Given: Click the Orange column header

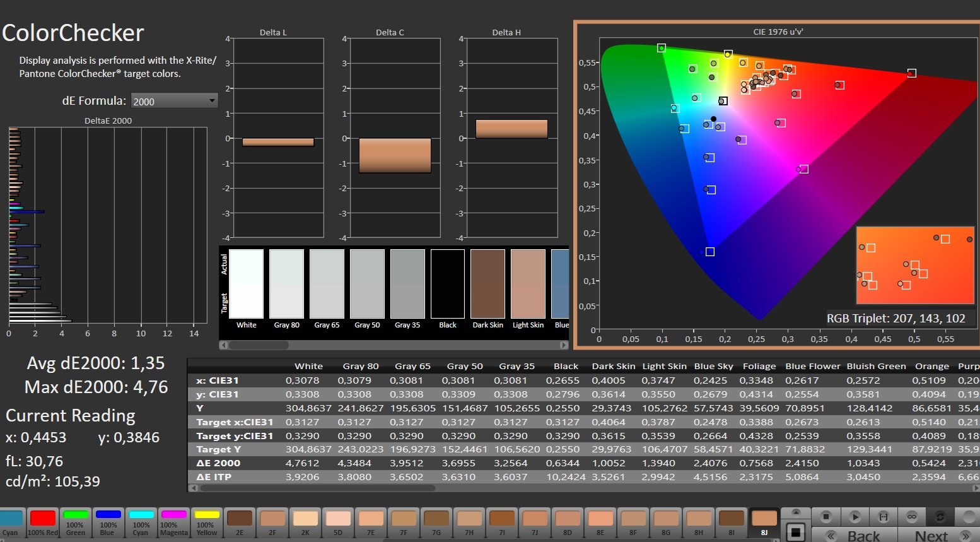Looking at the screenshot, I should point(931,366).
